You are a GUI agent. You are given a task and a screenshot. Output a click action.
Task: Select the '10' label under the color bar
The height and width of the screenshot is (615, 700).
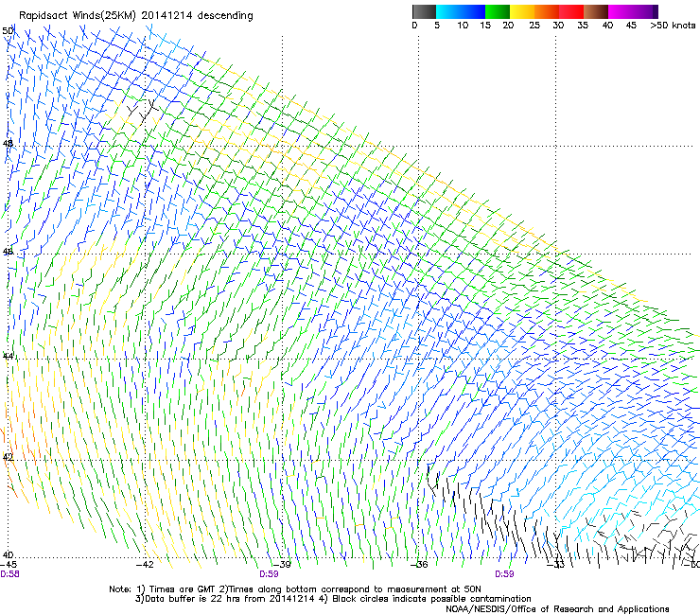point(463,26)
